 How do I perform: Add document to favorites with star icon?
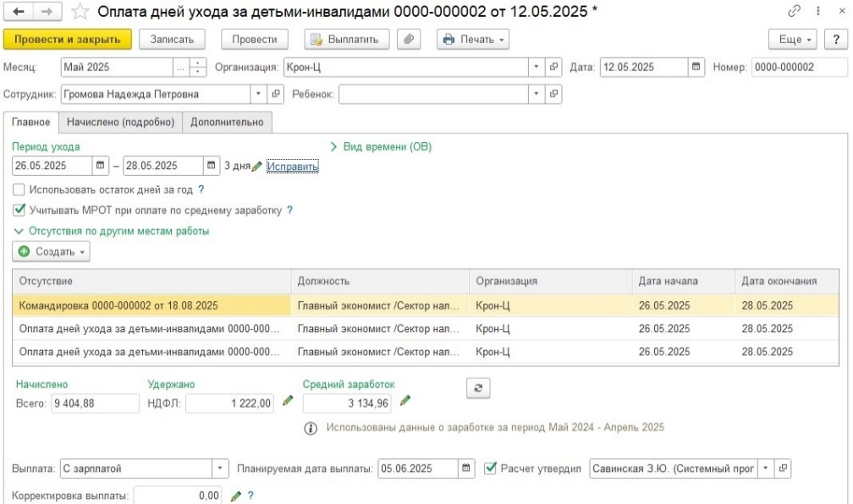pos(80,12)
